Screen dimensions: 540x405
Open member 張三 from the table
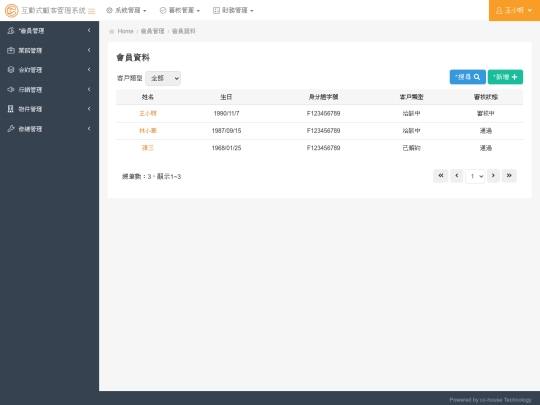(148, 148)
